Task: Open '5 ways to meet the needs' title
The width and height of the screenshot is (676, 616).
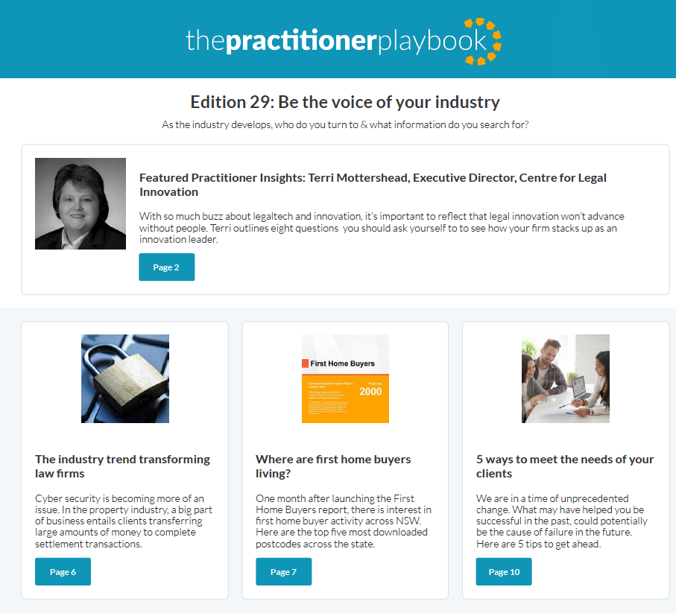Action: click(x=565, y=466)
